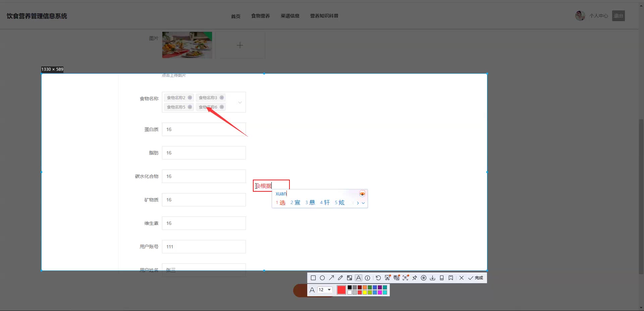Pick the black color swatch
Viewport: 644px width, 311px height.
pyautogui.click(x=350, y=288)
